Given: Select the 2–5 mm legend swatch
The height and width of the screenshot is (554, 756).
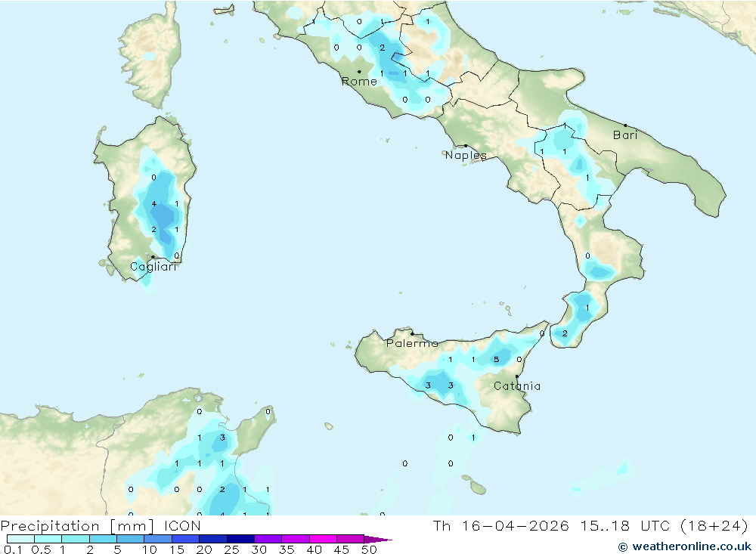Looking at the screenshot, I should click(x=103, y=539).
